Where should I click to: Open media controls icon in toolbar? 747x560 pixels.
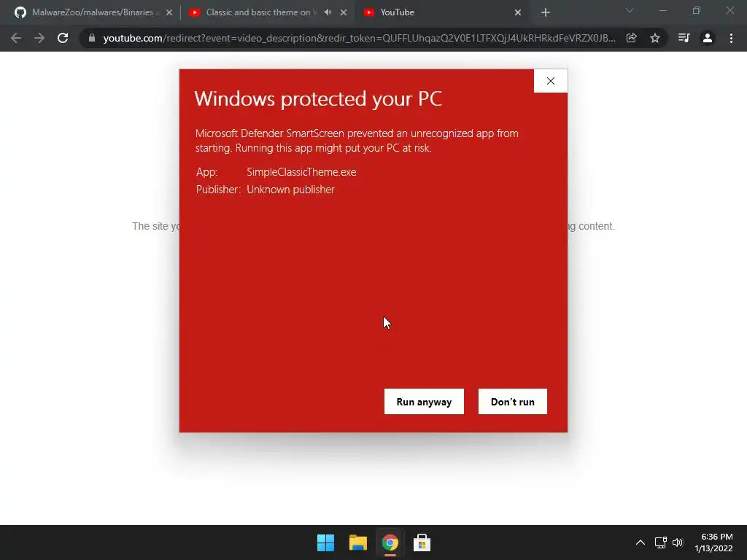[x=684, y=38]
